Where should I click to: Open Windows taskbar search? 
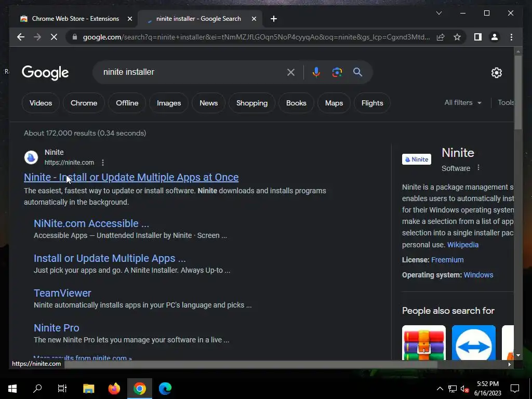pos(37,389)
